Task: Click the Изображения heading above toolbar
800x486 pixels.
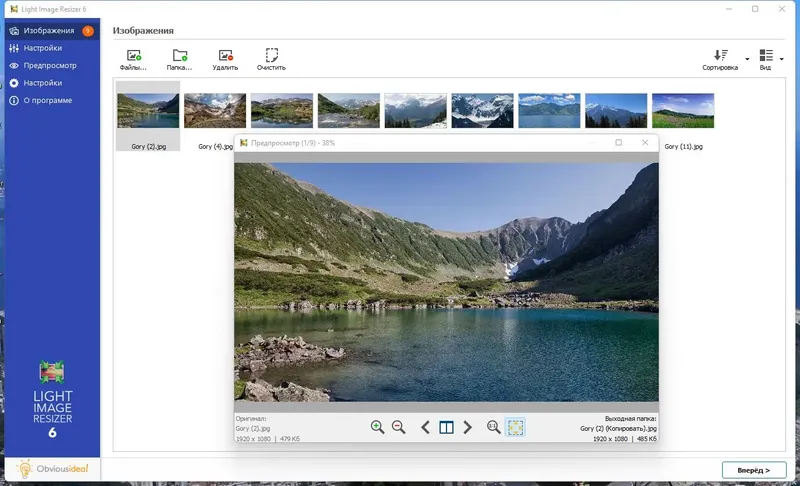Action: [x=143, y=31]
